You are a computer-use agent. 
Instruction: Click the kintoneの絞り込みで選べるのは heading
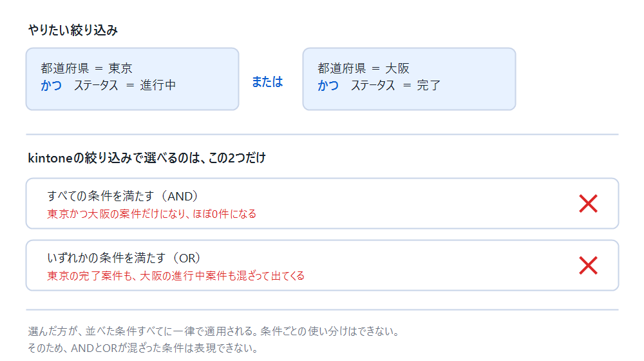pyautogui.click(x=147, y=157)
